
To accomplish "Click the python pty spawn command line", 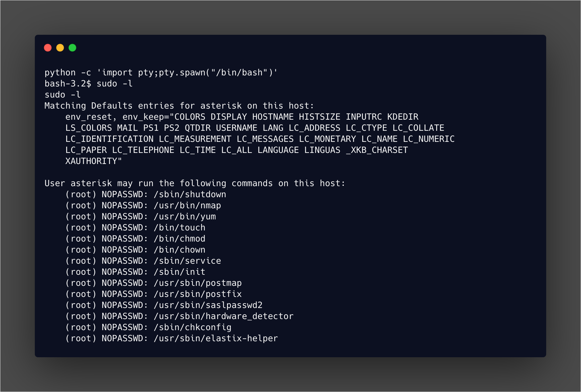I will tap(161, 73).
